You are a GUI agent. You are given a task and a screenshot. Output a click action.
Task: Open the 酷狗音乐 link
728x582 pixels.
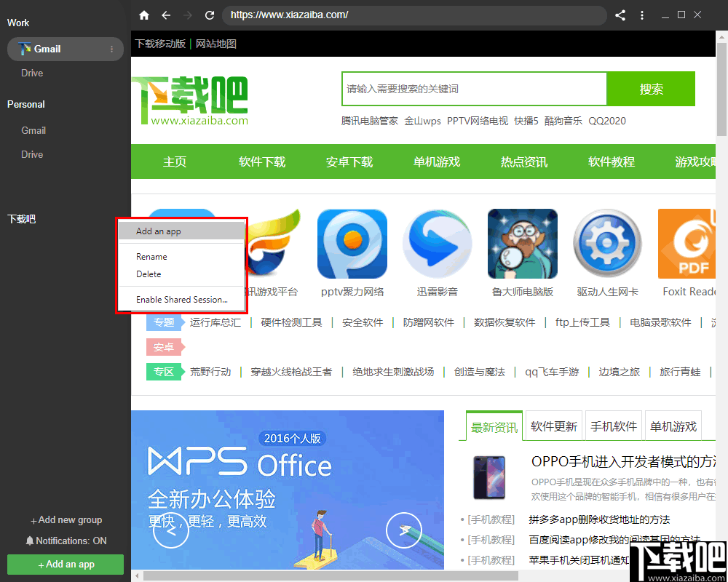tap(563, 121)
